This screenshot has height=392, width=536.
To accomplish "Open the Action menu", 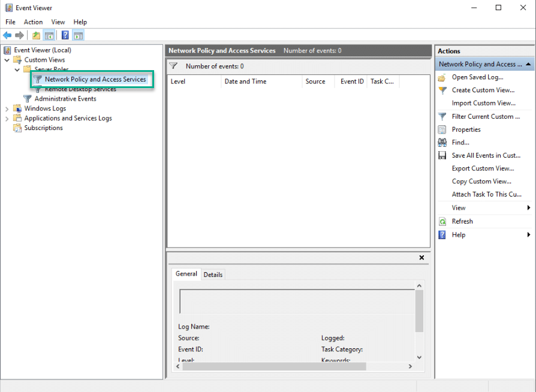I will (x=33, y=22).
